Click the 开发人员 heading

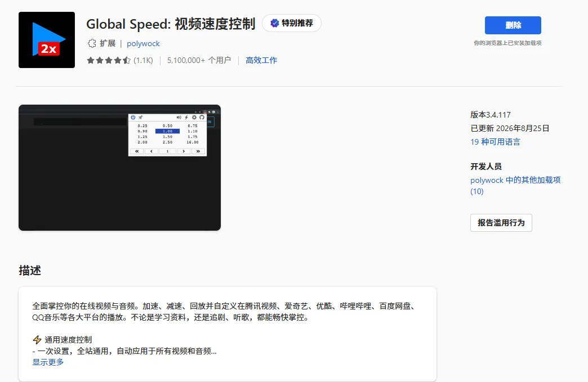(486, 167)
